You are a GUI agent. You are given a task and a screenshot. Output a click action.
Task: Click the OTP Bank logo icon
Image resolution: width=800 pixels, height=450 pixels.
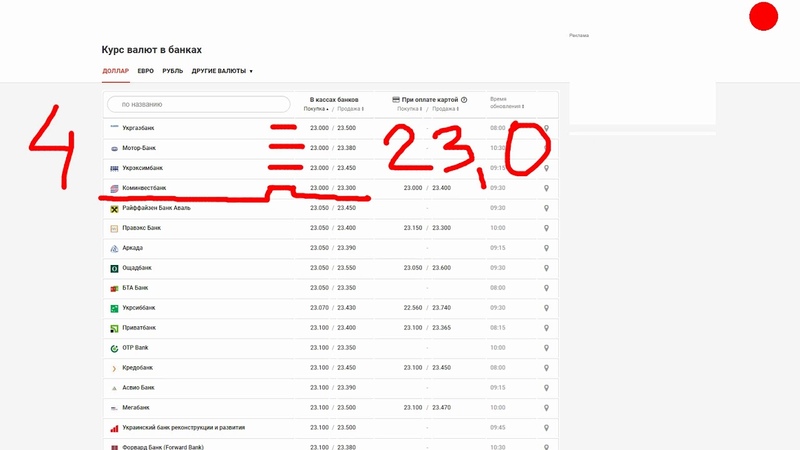(x=114, y=348)
